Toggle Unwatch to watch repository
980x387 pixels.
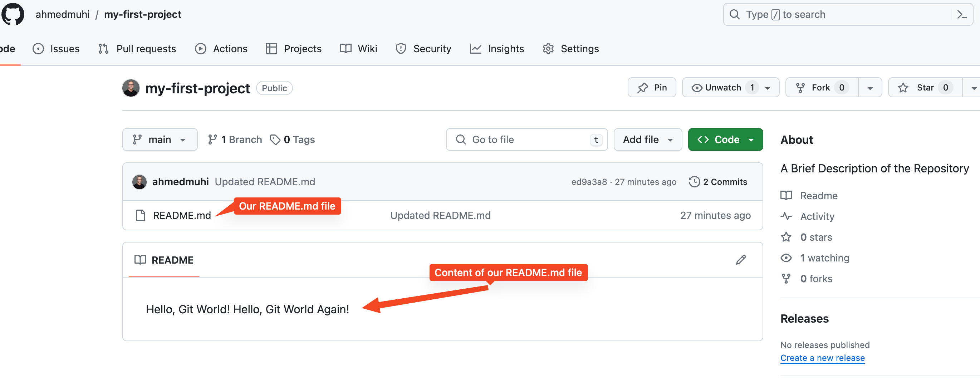(x=722, y=88)
